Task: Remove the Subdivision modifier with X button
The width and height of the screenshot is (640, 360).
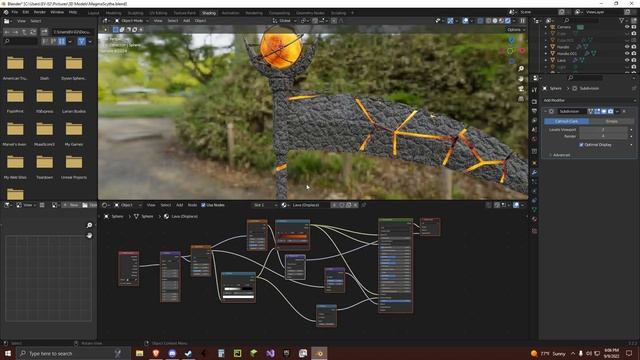Action: click(x=624, y=111)
